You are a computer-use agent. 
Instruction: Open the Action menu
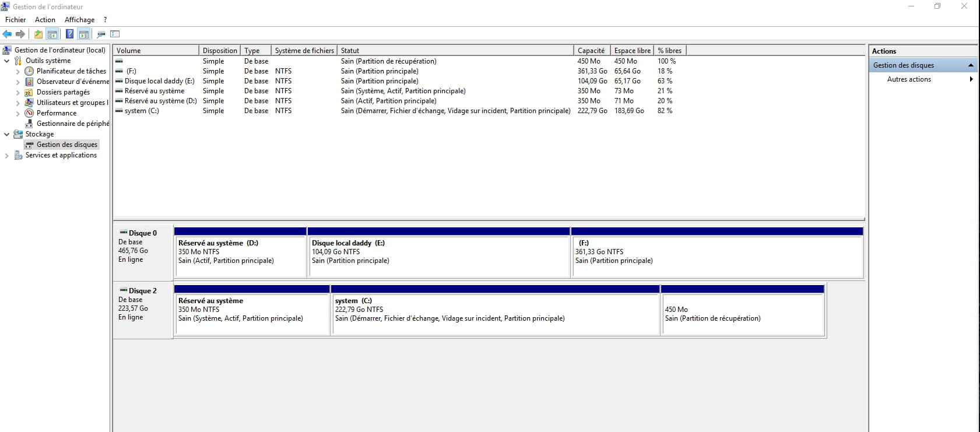coord(45,20)
